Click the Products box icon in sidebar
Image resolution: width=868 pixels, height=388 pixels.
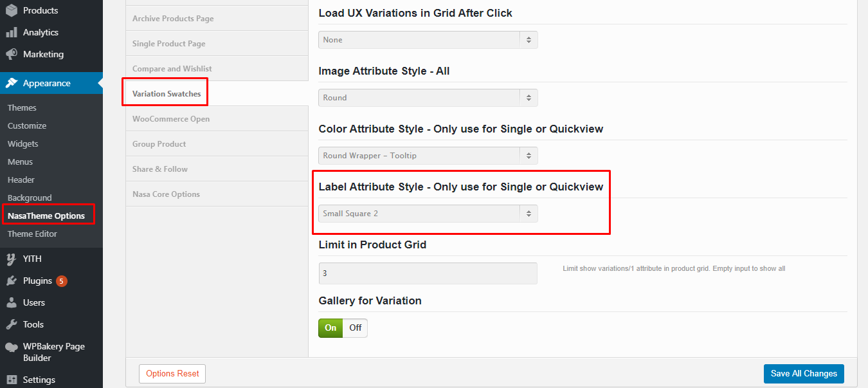pos(12,10)
